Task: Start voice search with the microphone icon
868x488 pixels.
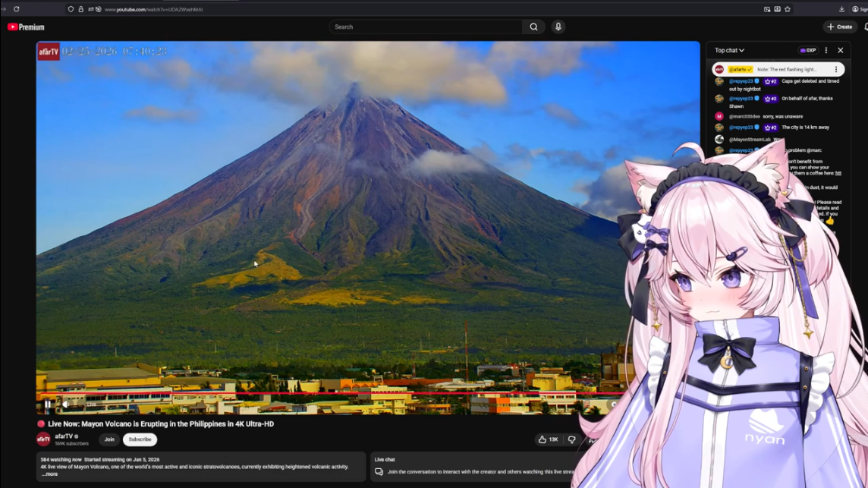Action: (x=558, y=27)
